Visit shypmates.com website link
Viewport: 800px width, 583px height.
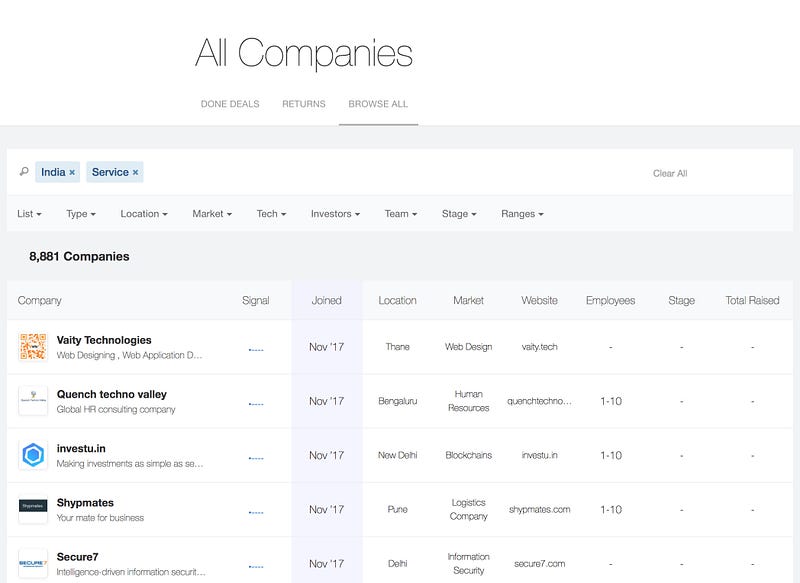pos(539,509)
